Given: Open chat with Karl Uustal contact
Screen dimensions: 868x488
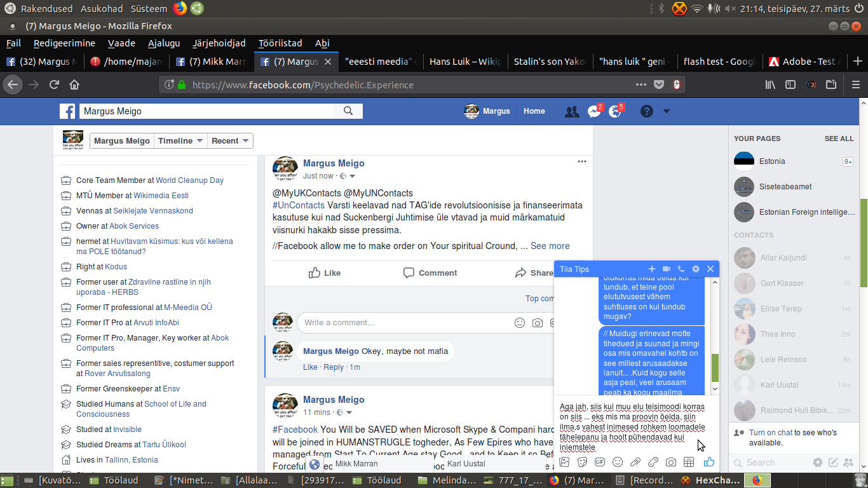Looking at the screenshot, I should click(x=792, y=385).
